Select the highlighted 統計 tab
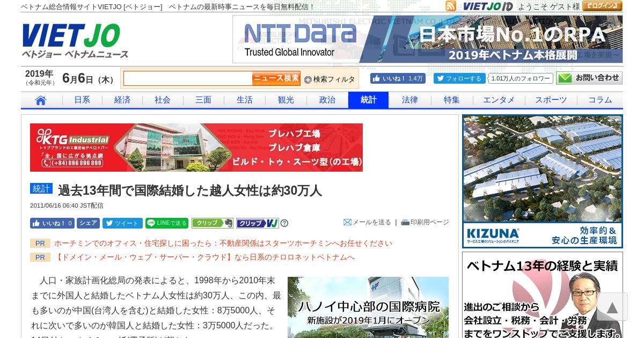Image resolution: width=644 pixels, height=338 pixels. point(368,100)
